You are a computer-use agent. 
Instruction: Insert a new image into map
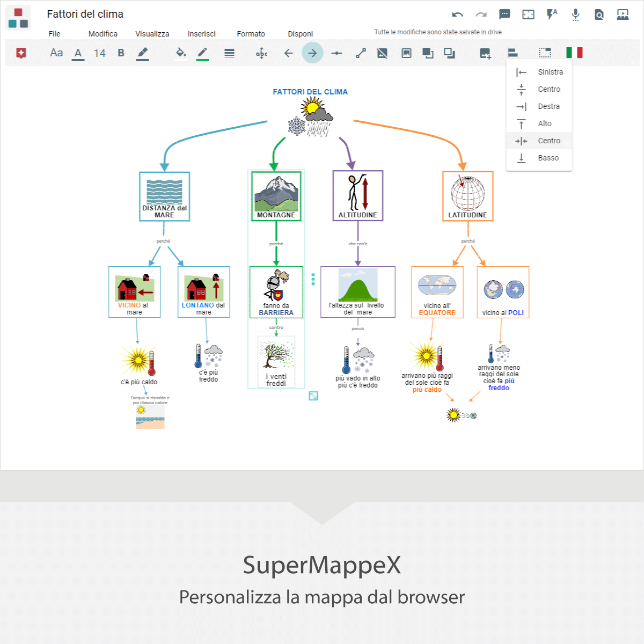[x=485, y=53]
